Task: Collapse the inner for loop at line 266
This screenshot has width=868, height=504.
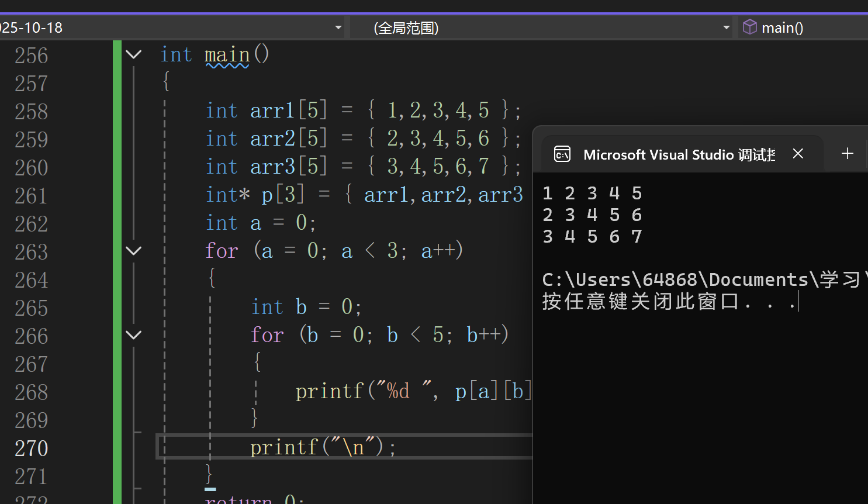Action: (x=133, y=335)
